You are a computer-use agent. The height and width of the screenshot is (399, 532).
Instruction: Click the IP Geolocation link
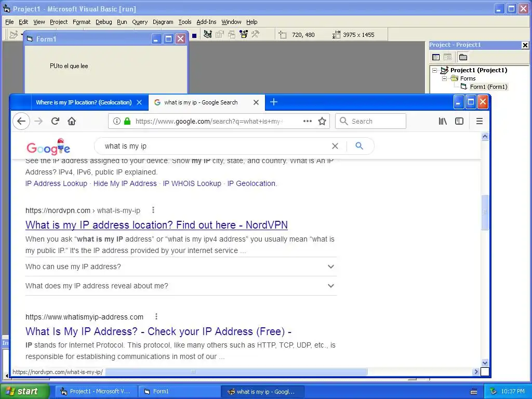point(252,183)
